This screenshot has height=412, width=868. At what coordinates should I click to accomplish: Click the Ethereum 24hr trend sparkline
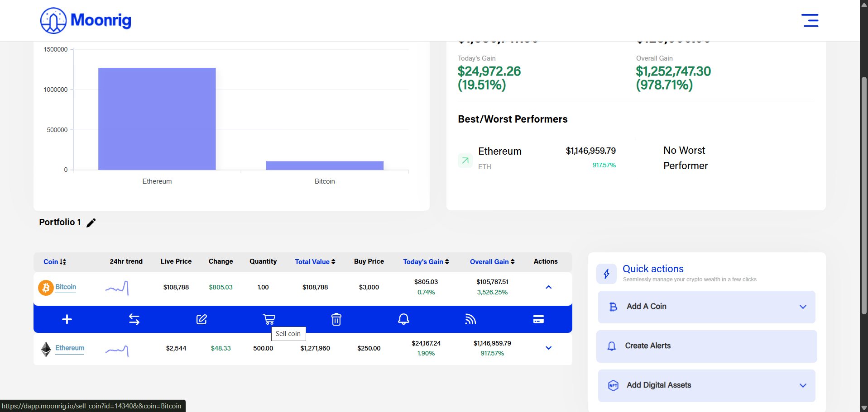tap(117, 350)
